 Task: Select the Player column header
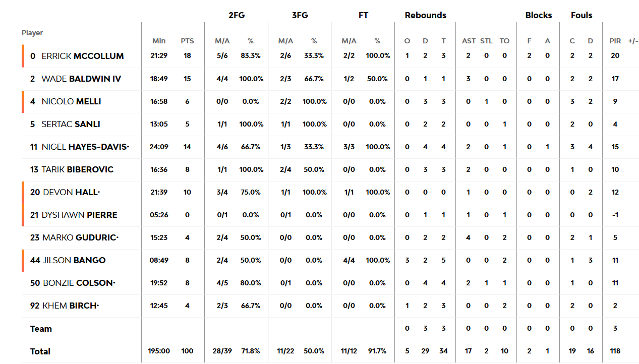pos(32,33)
